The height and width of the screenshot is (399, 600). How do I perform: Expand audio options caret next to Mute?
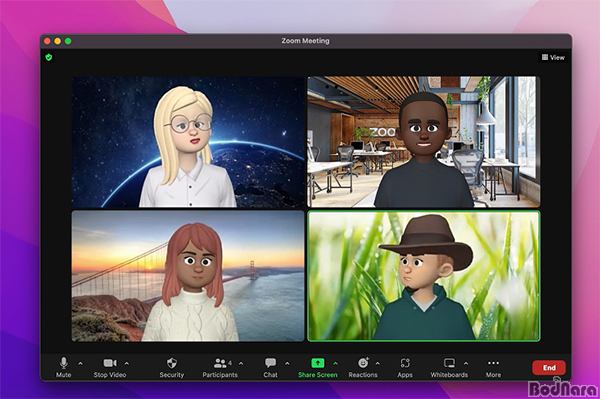pyautogui.click(x=80, y=363)
